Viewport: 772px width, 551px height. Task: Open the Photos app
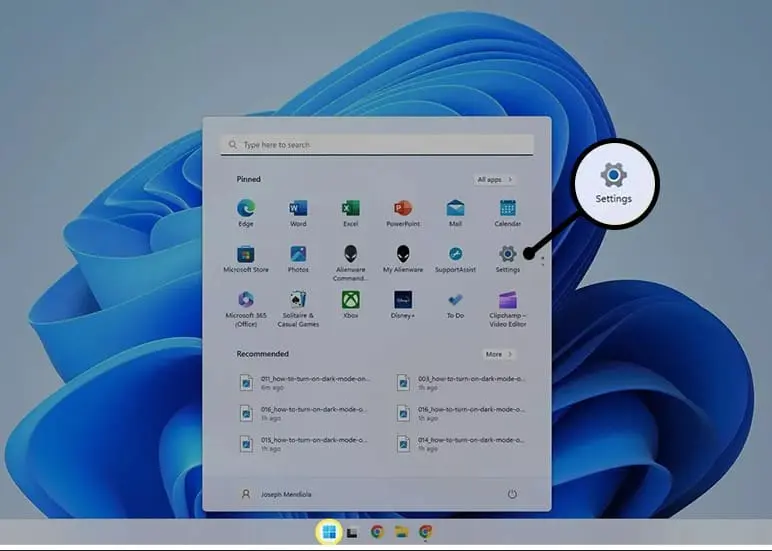coord(298,259)
